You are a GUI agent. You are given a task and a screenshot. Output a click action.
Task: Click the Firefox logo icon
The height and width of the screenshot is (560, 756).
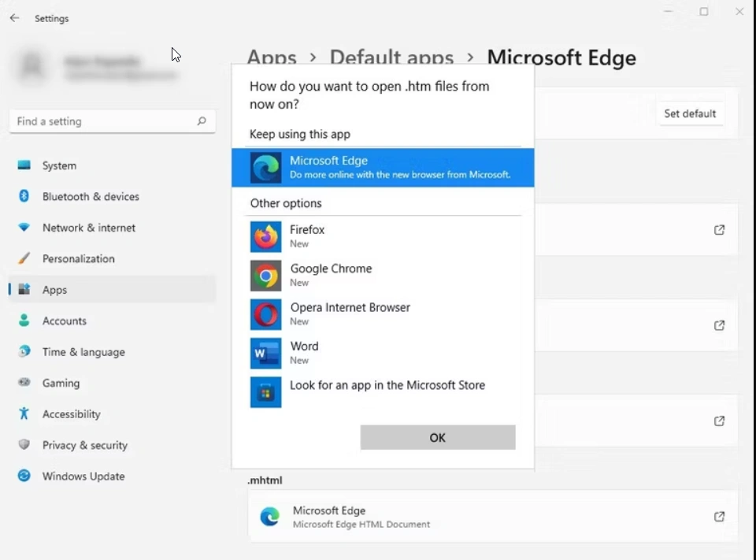(265, 237)
